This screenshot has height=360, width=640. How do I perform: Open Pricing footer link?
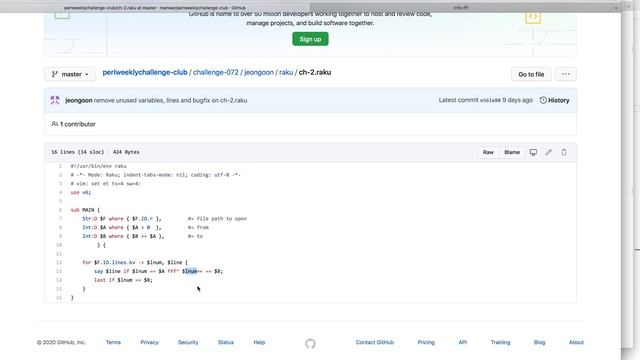pos(426,342)
